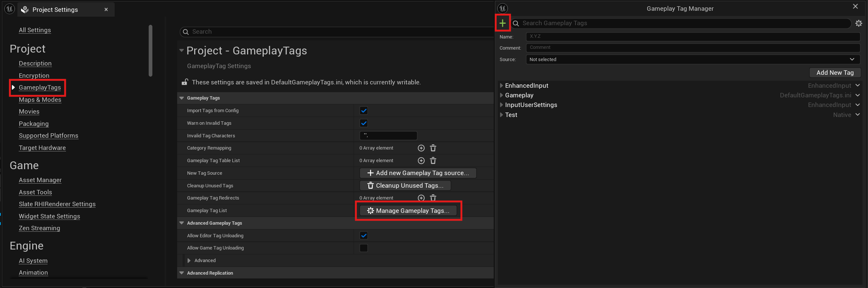Add element to Gameplay Tag Redirects
Viewport: 868px width, 288px height.
coord(421,198)
